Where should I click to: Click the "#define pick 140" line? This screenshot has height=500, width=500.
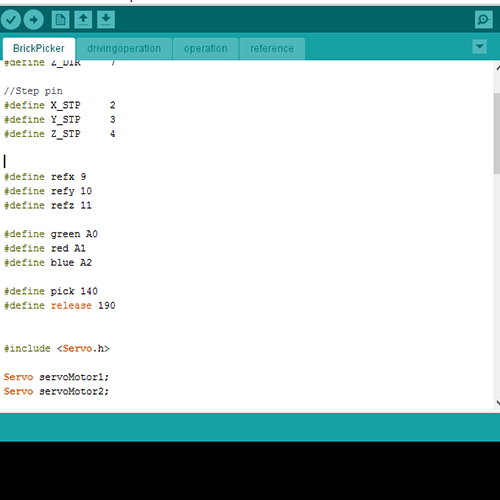tap(51, 291)
